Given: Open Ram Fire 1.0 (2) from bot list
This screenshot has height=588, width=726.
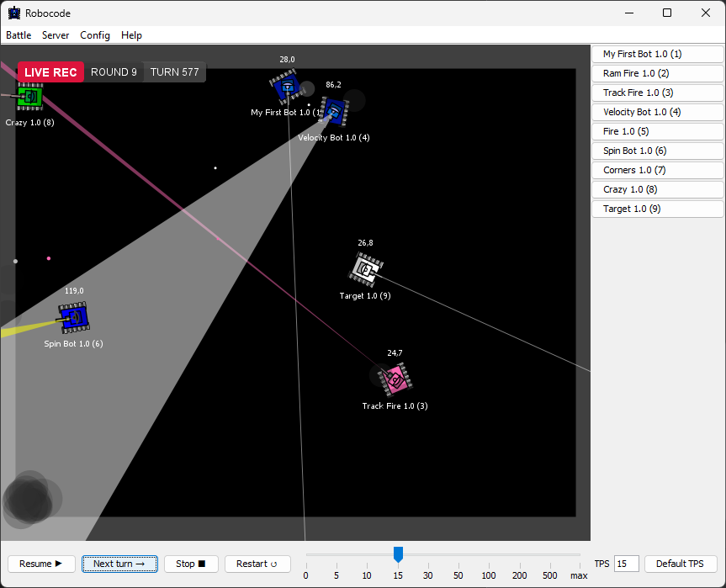Looking at the screenshot, I should (x=657, y=73).
